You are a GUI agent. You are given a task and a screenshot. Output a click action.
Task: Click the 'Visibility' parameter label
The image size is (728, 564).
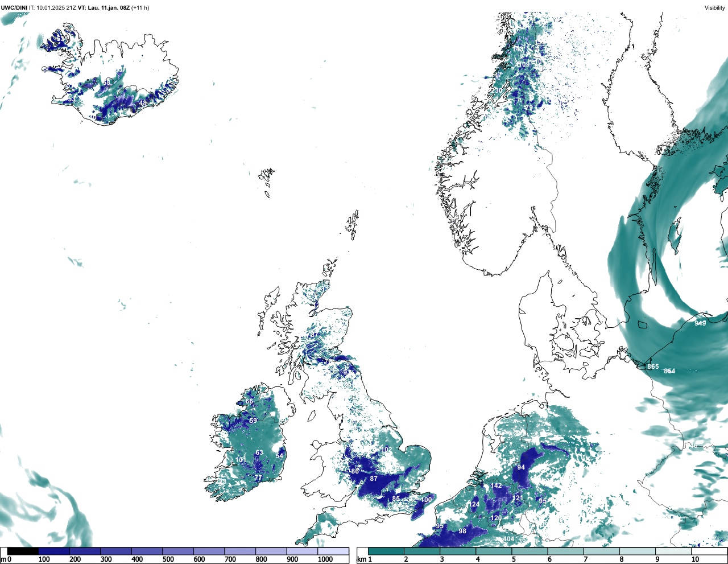[715, 8]
